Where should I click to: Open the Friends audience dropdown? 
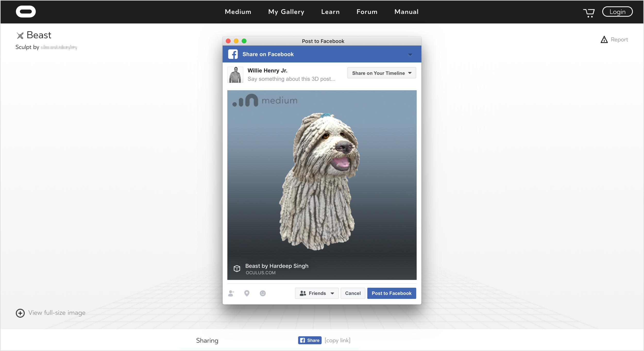tap(317, 293)
